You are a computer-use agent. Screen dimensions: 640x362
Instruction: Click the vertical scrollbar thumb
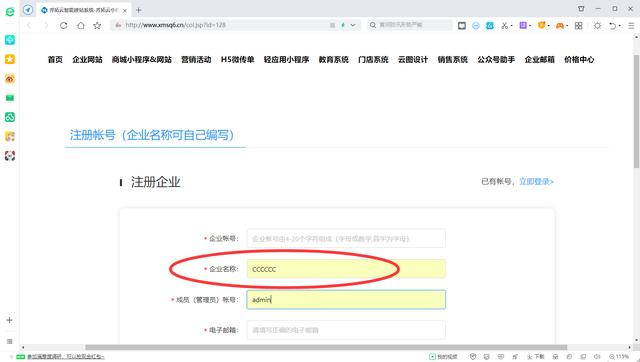pyautogui.click(x=636, y=111)
